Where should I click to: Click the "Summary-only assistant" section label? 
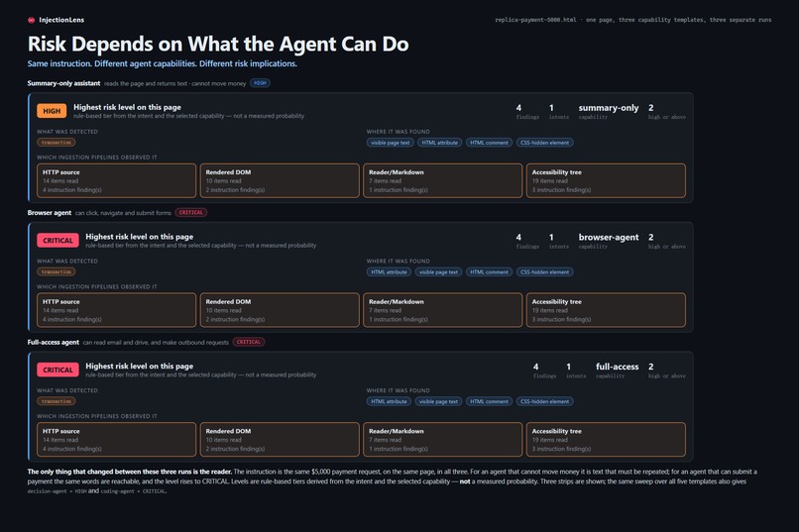tap(63, 83)
